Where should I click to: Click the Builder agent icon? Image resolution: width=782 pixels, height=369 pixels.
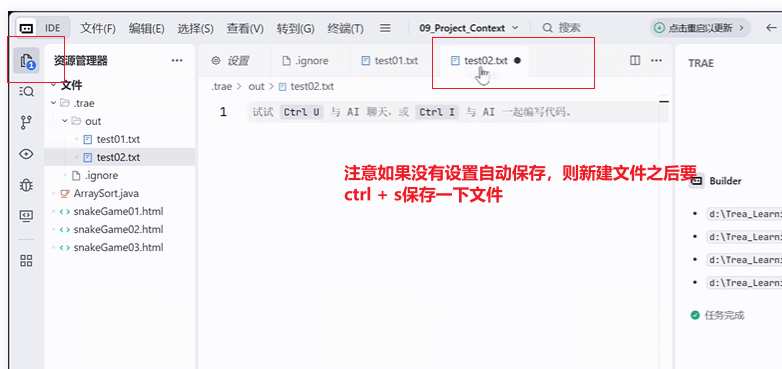697,181
